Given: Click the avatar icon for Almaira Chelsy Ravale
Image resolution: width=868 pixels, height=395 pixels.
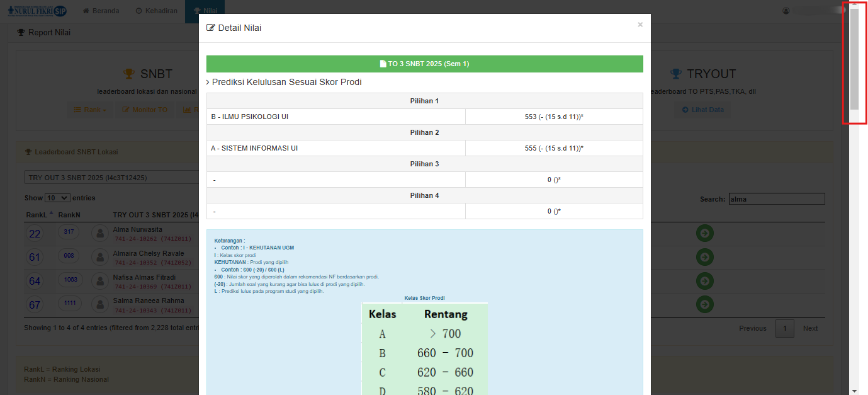Looking at the screenshot, I should pos(99,257).
